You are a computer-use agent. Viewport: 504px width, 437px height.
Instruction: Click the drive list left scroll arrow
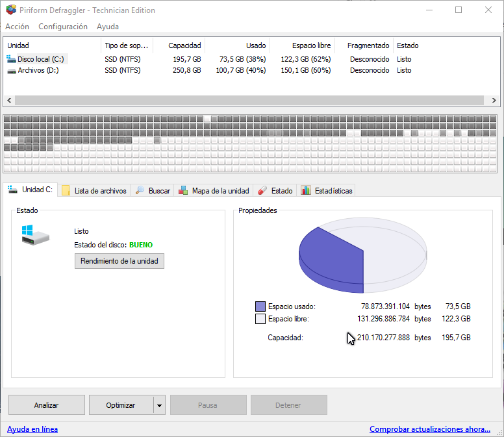point(9,100)
